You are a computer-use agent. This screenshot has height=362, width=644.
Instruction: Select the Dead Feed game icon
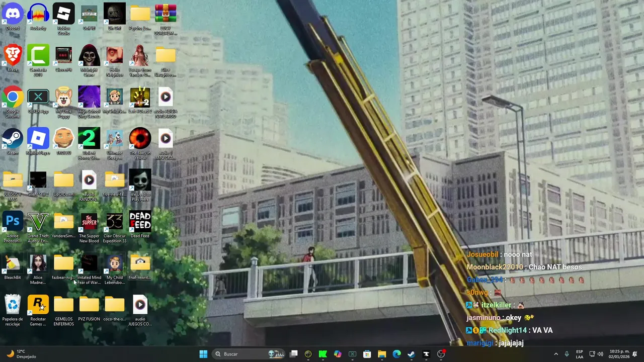(x=140, y=225)
